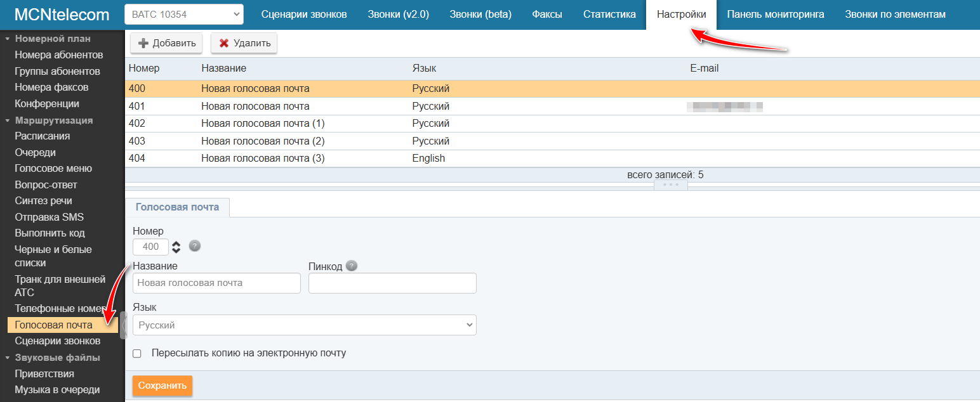Sort by the Номер column header

(x=144, y=68)
